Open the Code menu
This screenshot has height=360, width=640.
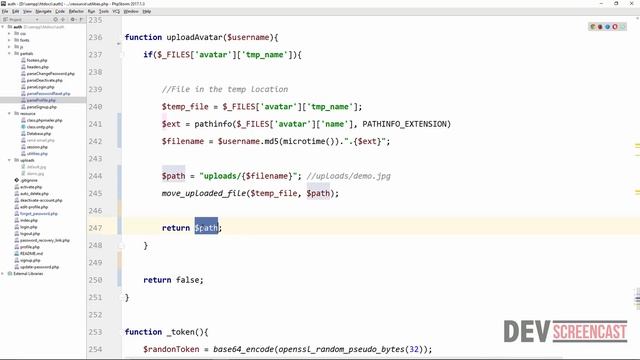tap(60, 11)
